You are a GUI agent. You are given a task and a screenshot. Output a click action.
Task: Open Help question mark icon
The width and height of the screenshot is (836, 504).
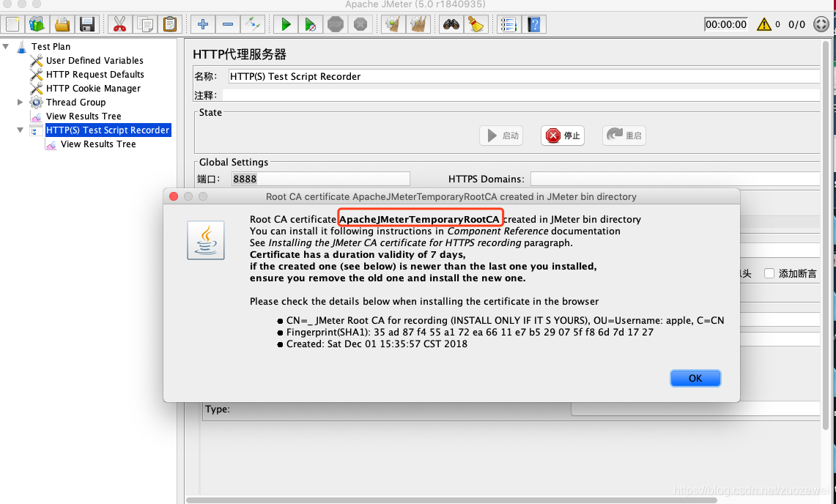(533, 24)
